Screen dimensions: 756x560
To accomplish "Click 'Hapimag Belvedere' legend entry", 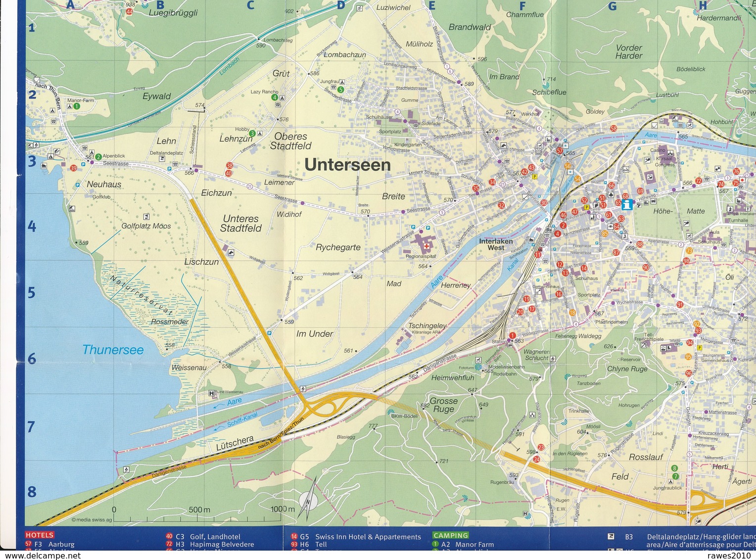I will pyautogui.click(x=222, y=544).
